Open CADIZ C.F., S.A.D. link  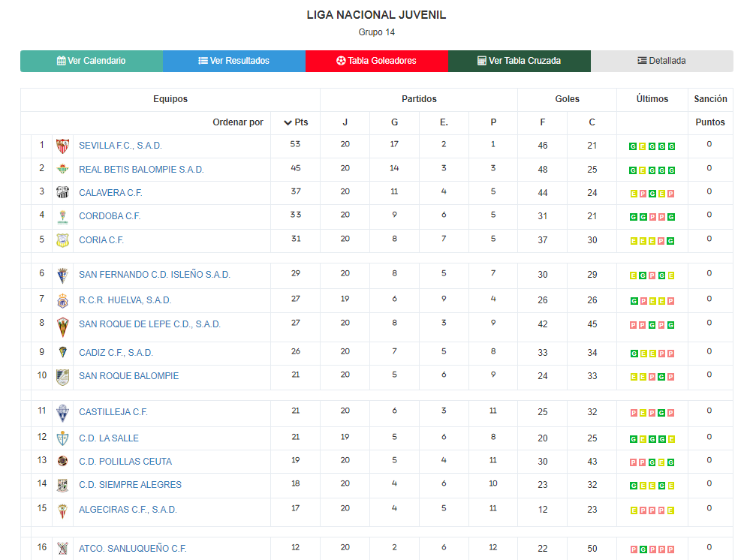(x=116, y=353)
